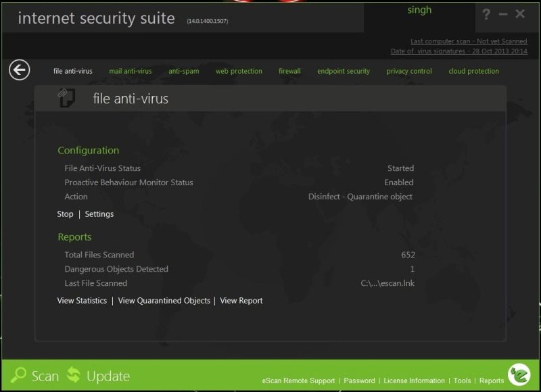541x392 pixels.
Task: Click the 'Action' configuration label
Action: tap(76, 197)
